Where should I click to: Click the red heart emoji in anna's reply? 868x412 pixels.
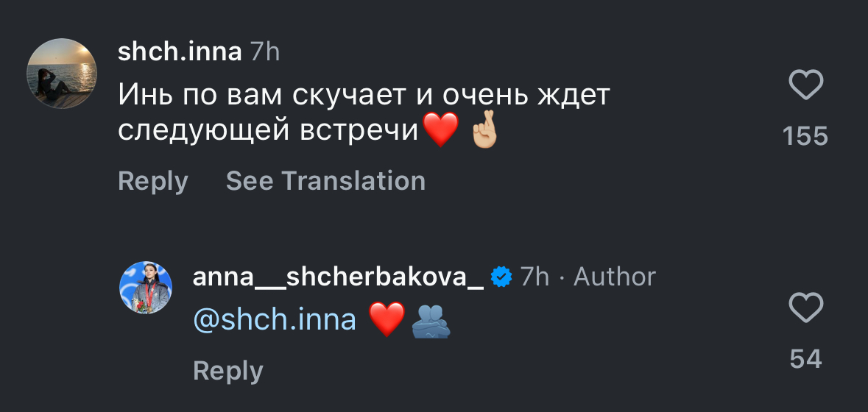[387, 320]
